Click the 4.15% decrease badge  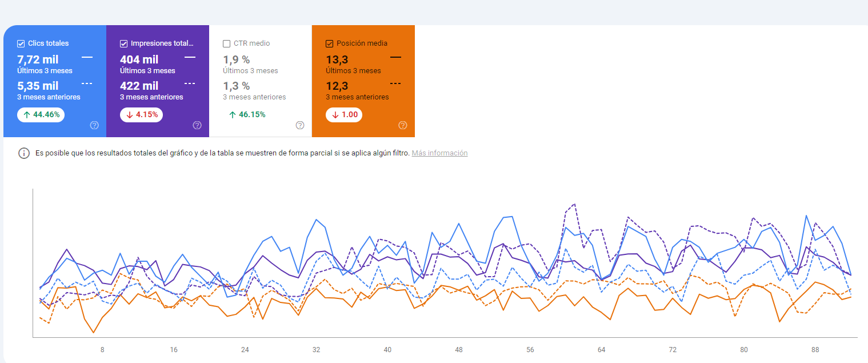pos(141,114)
